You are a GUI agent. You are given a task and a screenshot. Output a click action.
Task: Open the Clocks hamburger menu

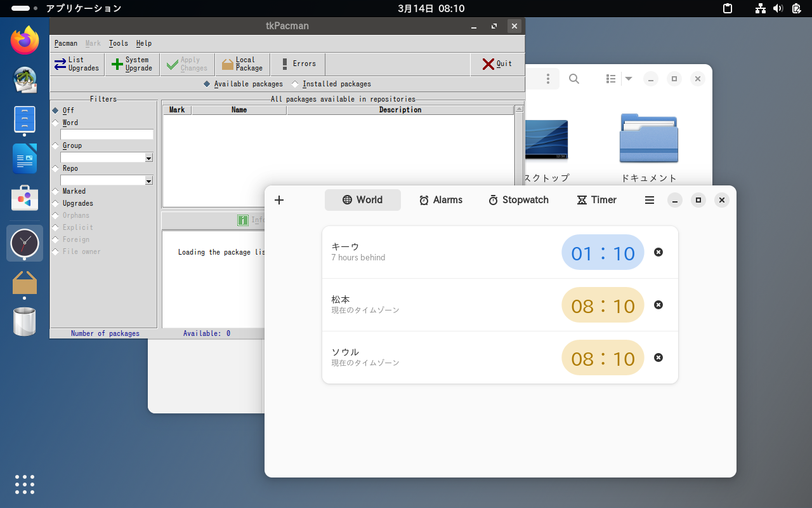pyautogui.click(x=650, y=200)
